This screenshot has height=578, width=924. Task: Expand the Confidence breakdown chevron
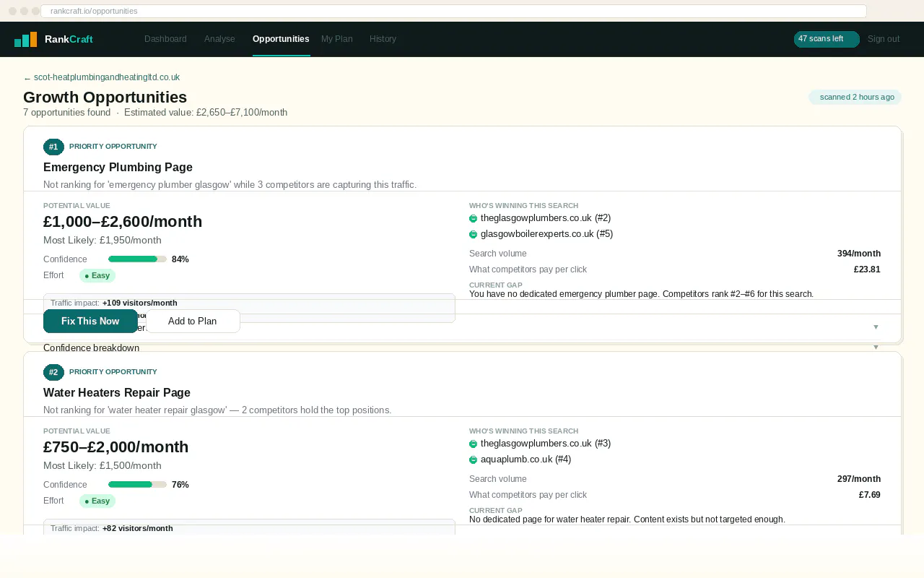point(876,348)
